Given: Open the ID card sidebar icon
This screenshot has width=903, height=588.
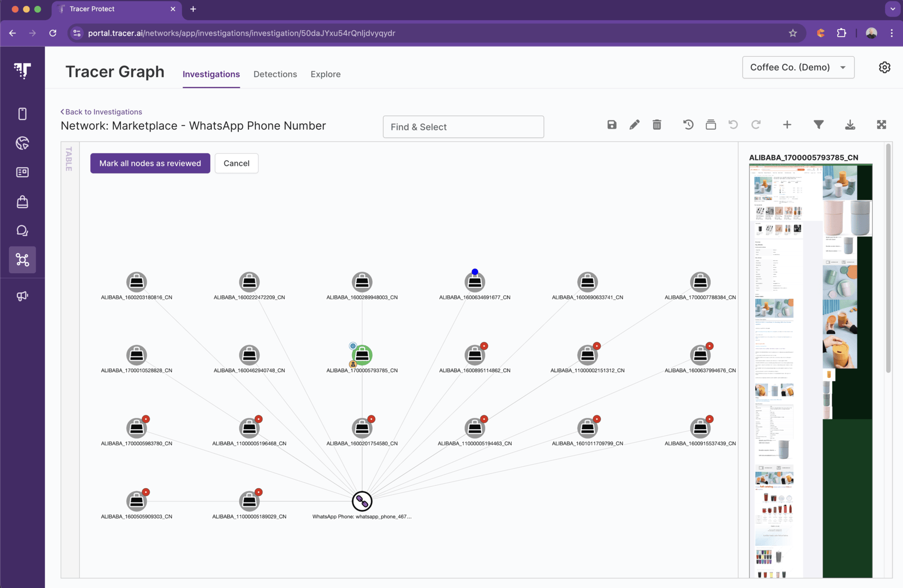Looking at the screenshot, I should click(x=23, y=172).
